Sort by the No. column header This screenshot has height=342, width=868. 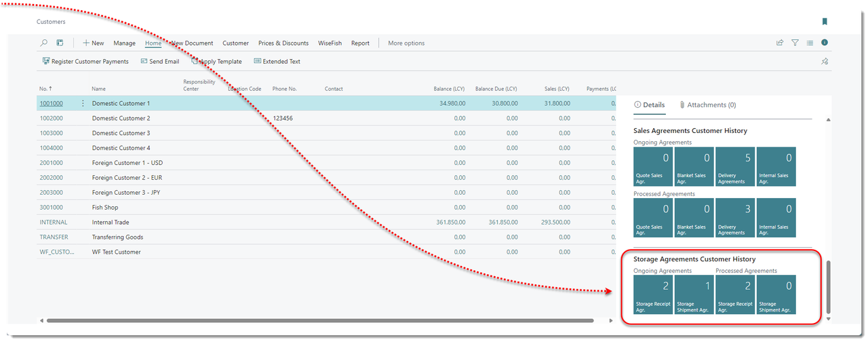point(43,89)
